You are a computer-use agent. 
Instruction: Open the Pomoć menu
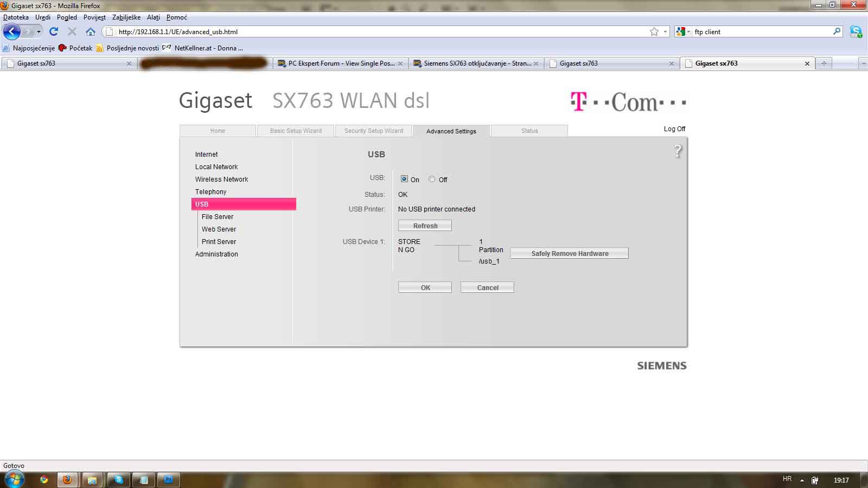pyautogui.click(x=177, y=17)
